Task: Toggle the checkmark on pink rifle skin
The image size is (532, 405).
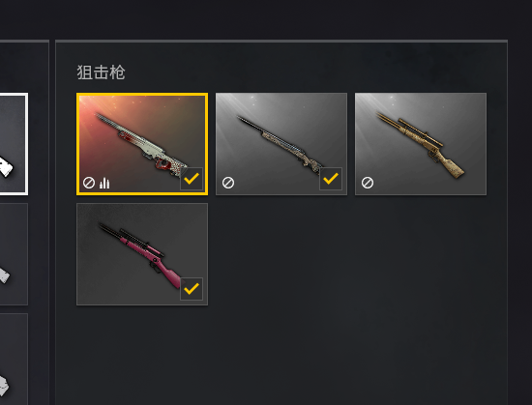Action: (x=192, y=289)
